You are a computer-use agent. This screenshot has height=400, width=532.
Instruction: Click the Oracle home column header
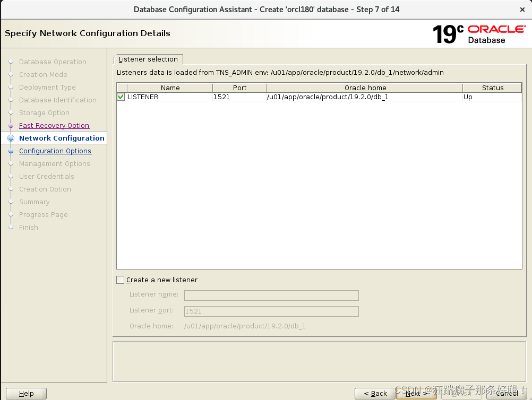[x=365, y=88]
